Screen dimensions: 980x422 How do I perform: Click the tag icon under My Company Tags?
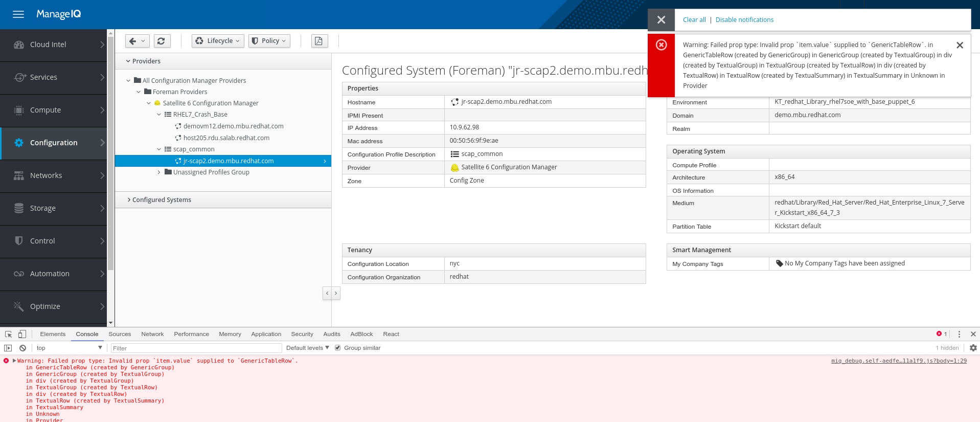click(779, 263)
